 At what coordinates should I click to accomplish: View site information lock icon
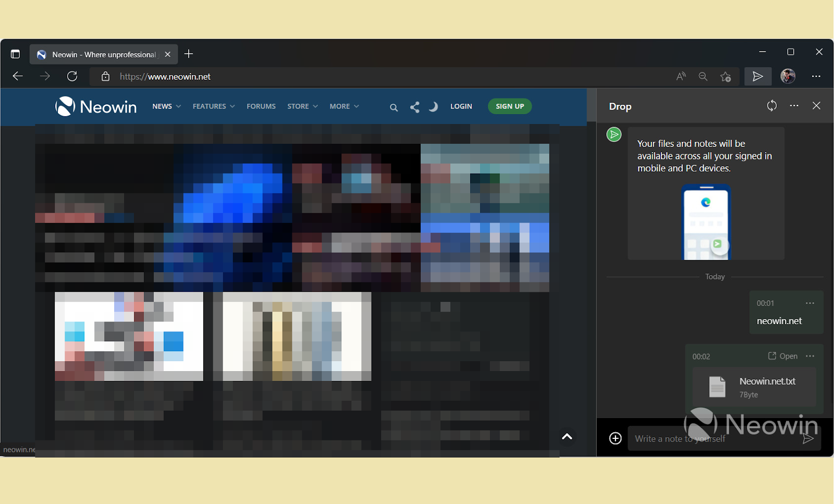click(x=105, y=77)
